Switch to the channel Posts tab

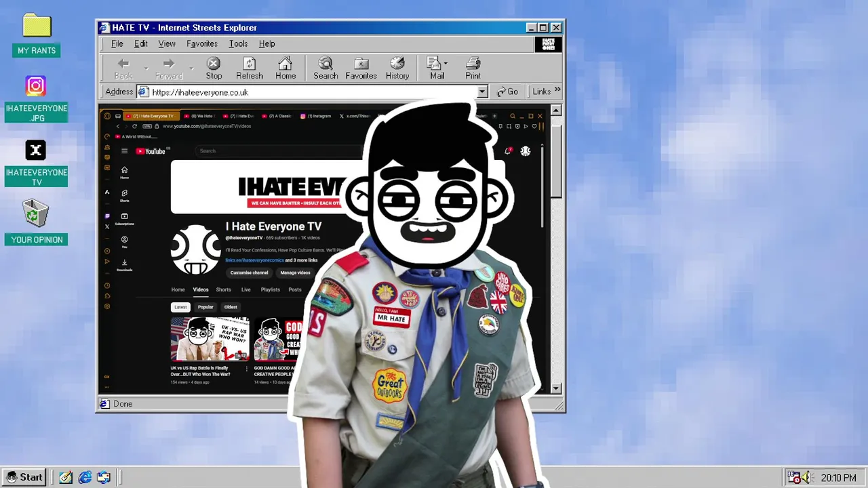click(295, 289)
